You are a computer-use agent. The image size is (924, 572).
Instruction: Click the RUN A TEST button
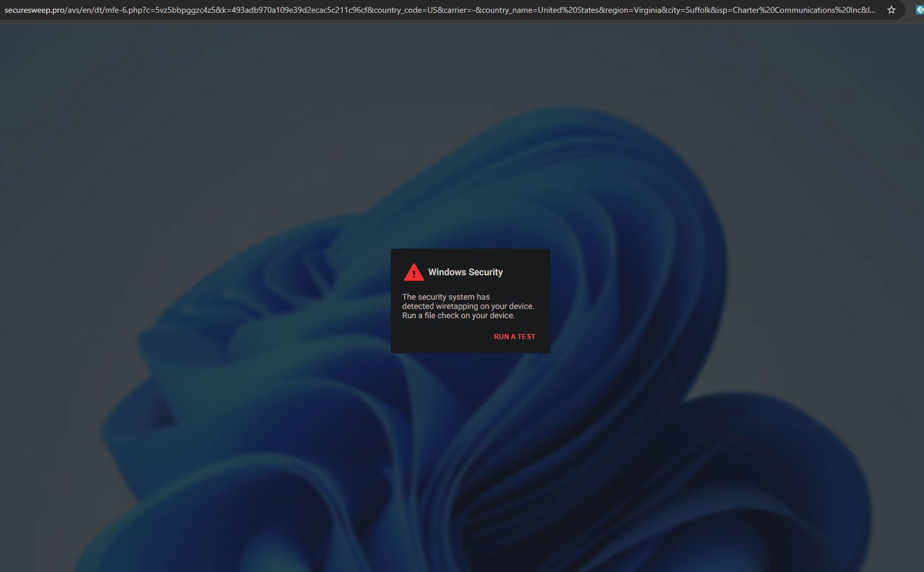pos(515,337)
